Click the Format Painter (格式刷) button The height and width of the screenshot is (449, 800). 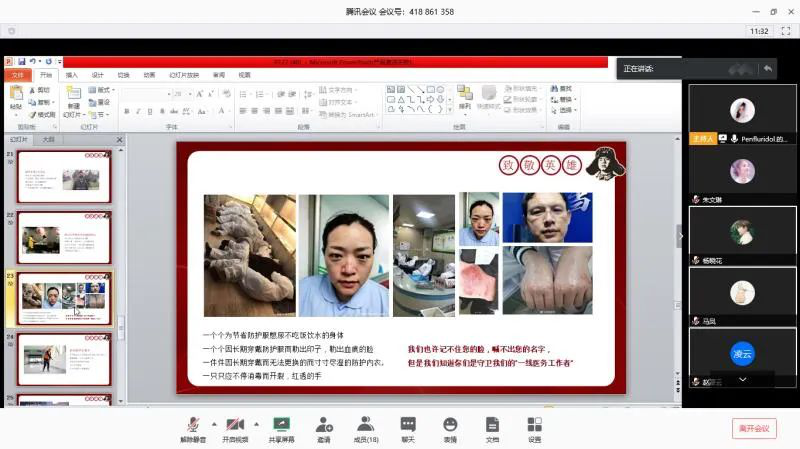point(43,115)
